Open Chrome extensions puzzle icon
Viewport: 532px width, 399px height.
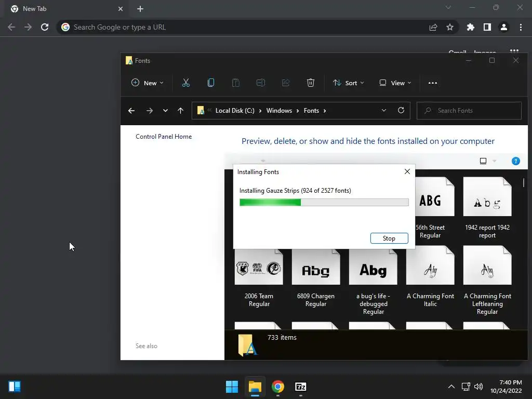tap(470, 27)
